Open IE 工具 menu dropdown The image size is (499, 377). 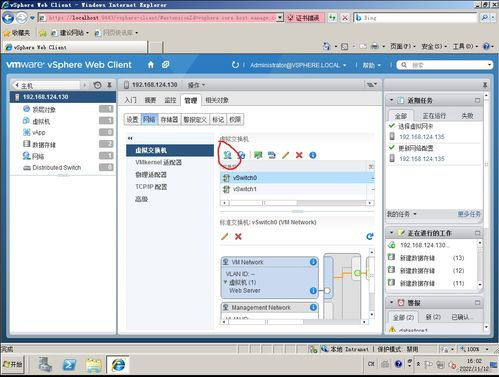pyautogui.click(x=466, y=46)
